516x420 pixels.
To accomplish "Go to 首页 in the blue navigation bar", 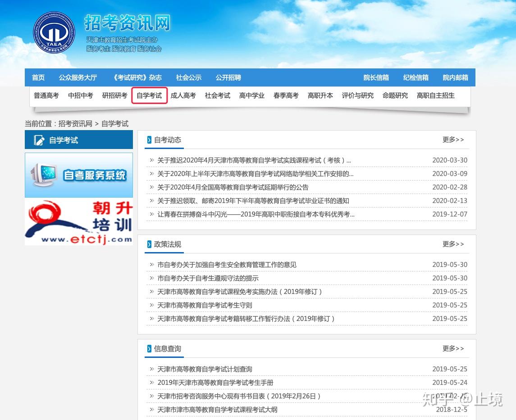I will (38, 77).
